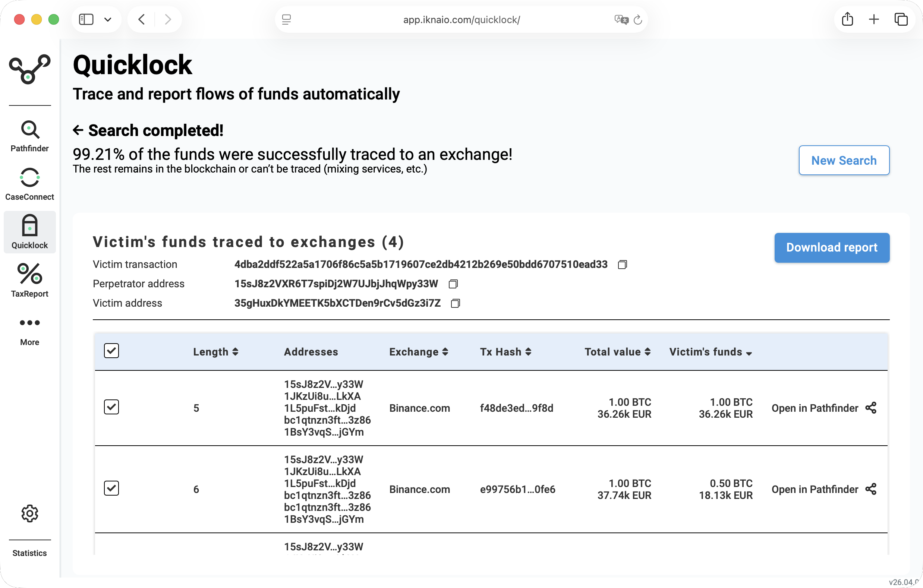923x588 pixels.
Task: Click the page reader icon in address bar
Action: [286, 19]
